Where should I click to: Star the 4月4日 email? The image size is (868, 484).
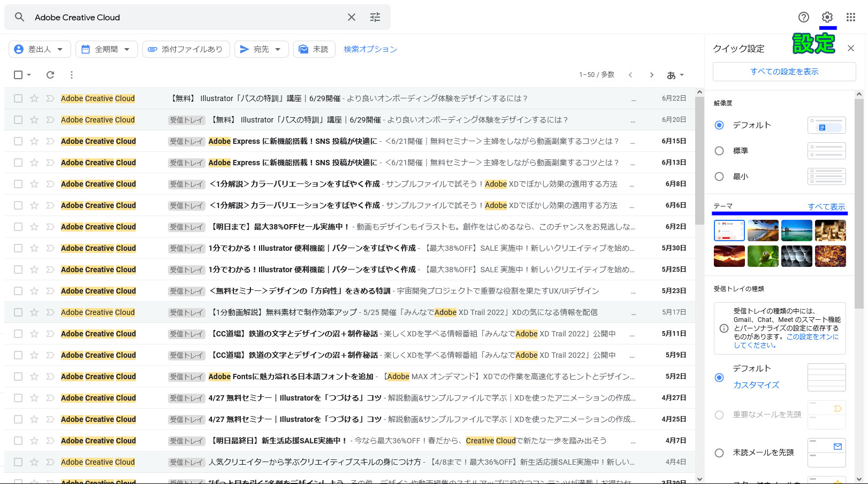[34, 462]
